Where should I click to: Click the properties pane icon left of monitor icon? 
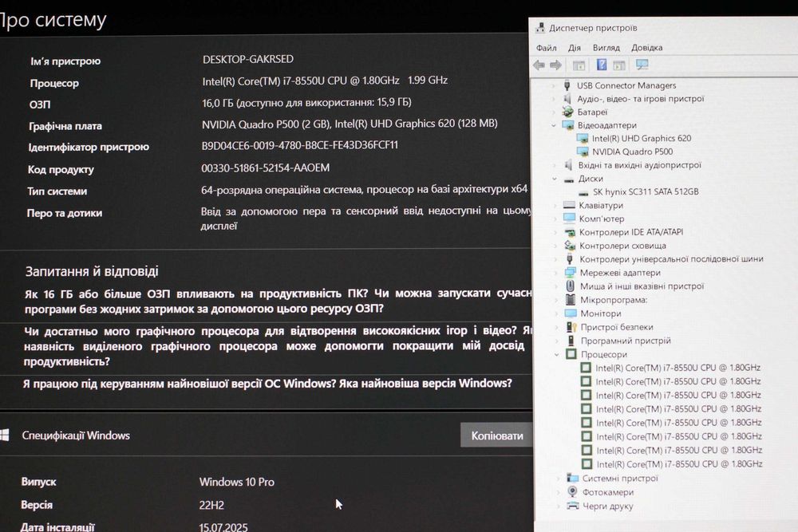click(x=619, y=65)
